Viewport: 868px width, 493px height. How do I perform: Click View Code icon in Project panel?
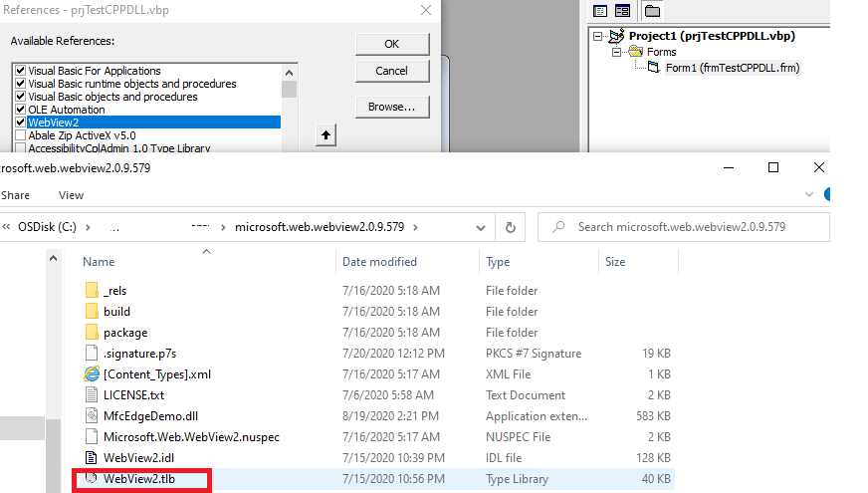[600, 11]
